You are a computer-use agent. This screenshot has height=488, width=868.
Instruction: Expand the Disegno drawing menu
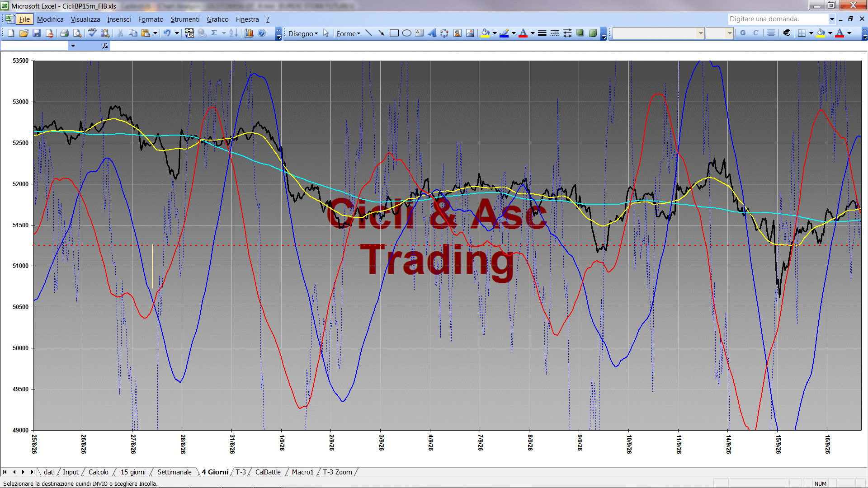[x=303, y=33]
